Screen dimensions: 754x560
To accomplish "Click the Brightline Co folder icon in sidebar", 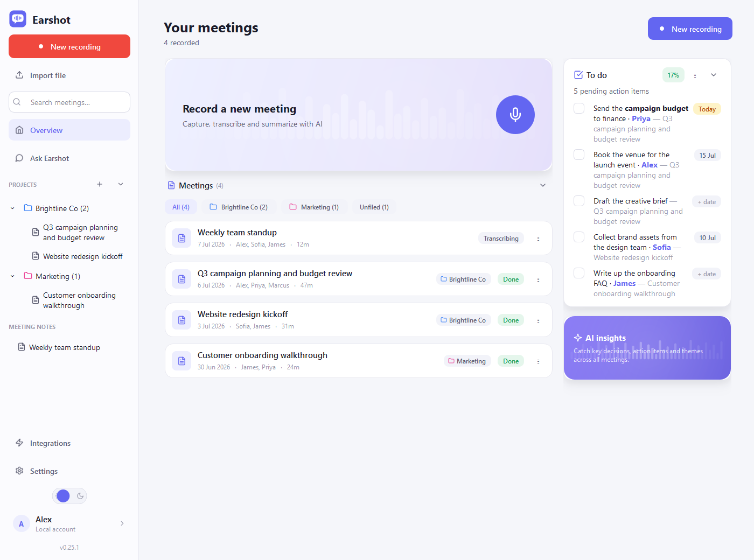I will point(28,208).
